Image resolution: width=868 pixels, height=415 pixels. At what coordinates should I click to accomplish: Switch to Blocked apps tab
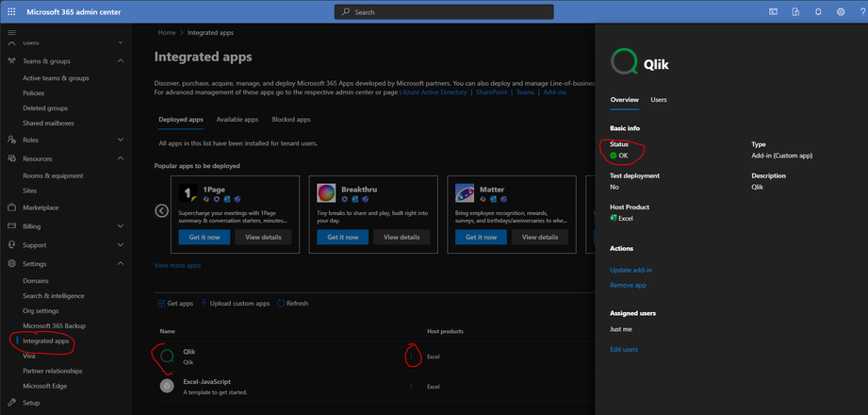click(291, 120)
